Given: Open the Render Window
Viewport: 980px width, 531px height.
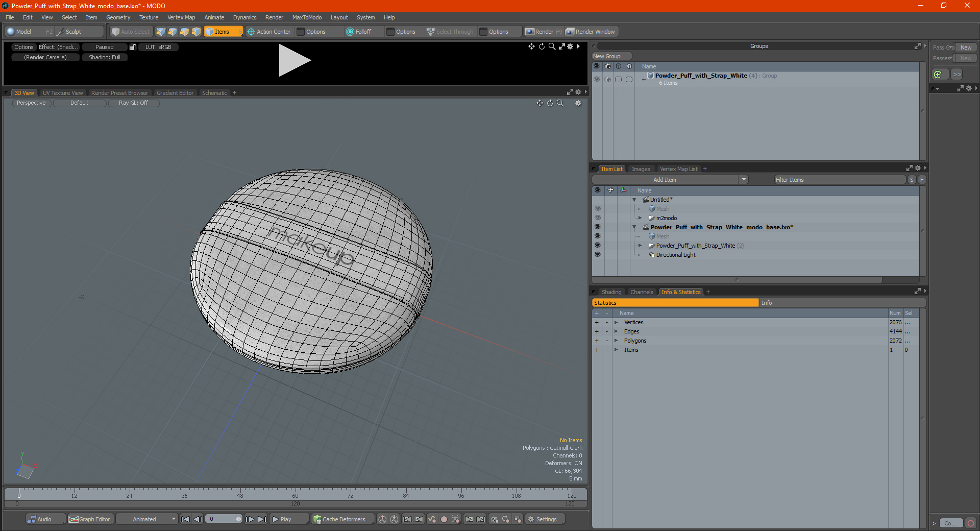Looking at the screenshot, I should 591,32.
